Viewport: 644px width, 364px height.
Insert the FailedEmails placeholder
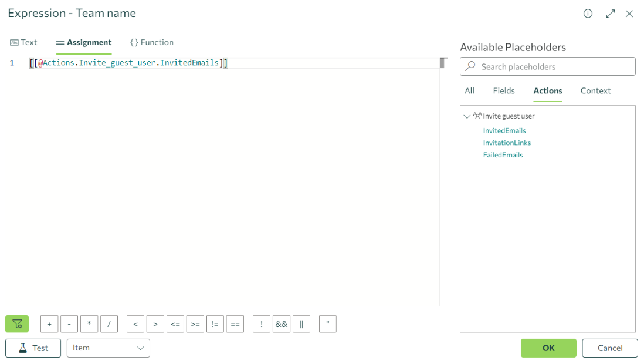click(503, 155)
